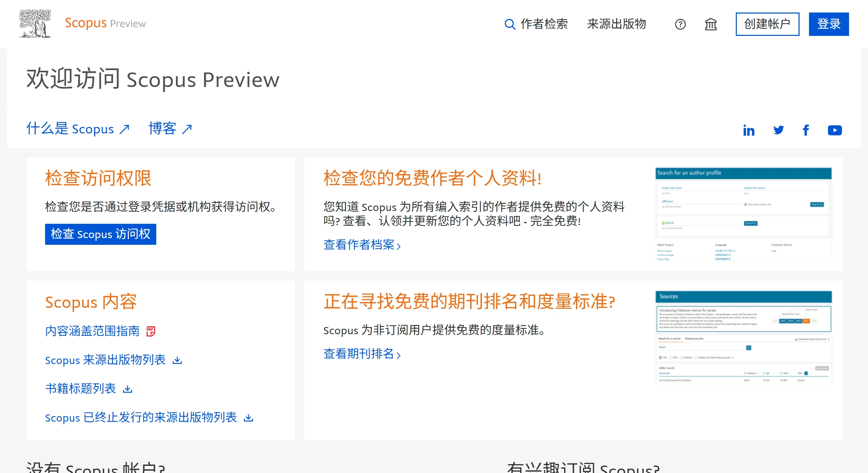Click 检查 Scopus 访问权 button

point(100,234)
